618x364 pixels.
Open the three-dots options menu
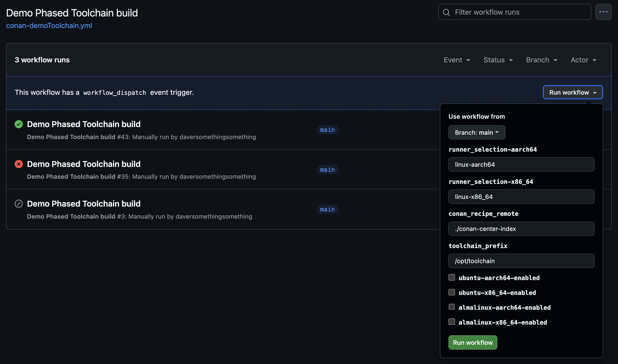point(603,12)
